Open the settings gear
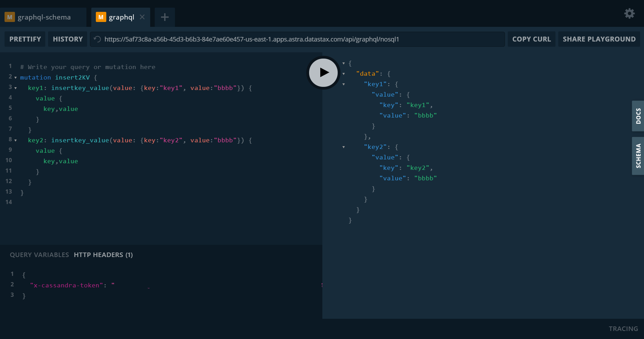The image size is (644, 339). [629, 13]
